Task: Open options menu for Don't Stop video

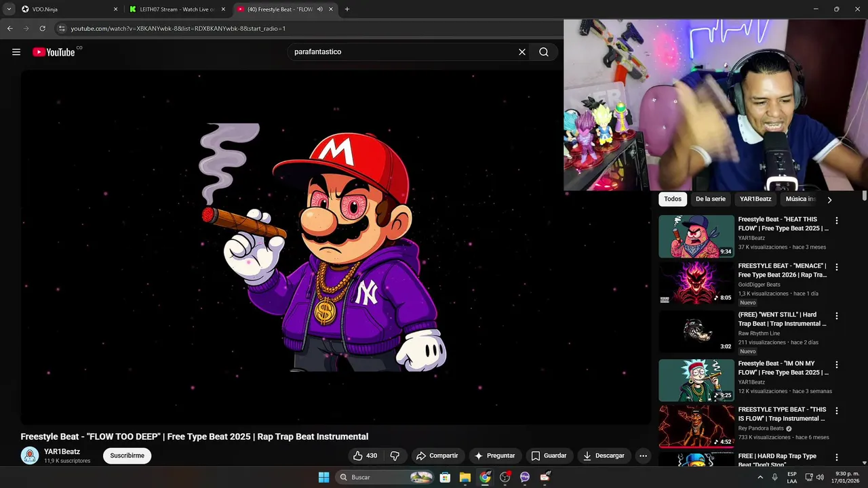Action: (x=836, y=457)
